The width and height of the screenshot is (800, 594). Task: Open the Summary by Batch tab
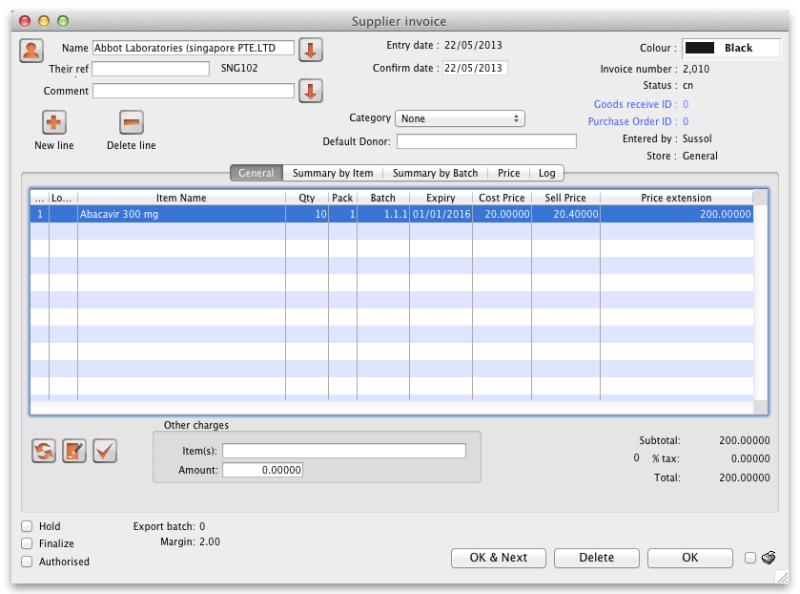[435, 173]
